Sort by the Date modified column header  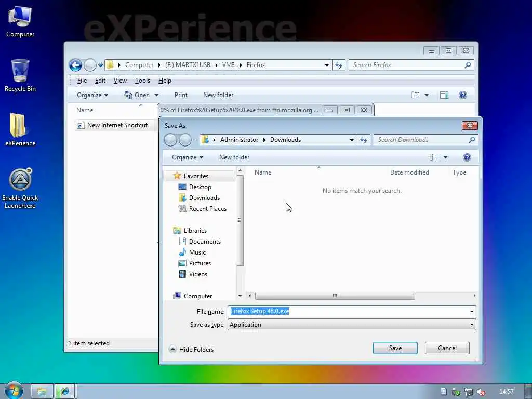pos(409,172)
